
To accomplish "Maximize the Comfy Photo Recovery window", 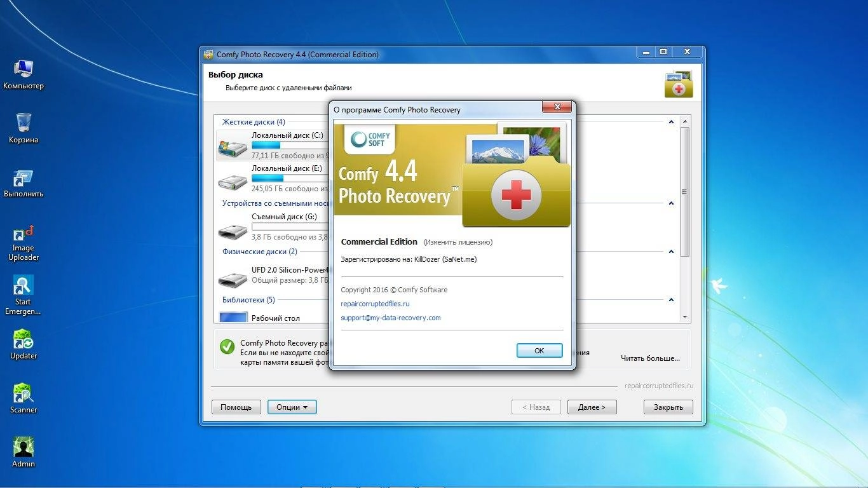I will tap(663, 52).
